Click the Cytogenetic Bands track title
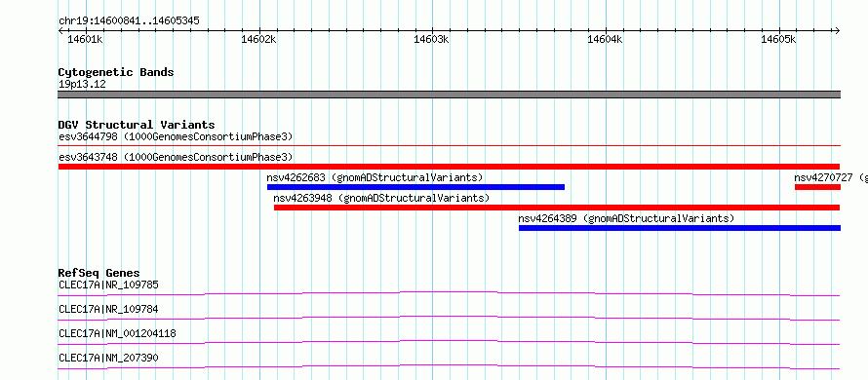Viewport: 868px width, 380px height. pyautogui.click(x=116, y=72)
